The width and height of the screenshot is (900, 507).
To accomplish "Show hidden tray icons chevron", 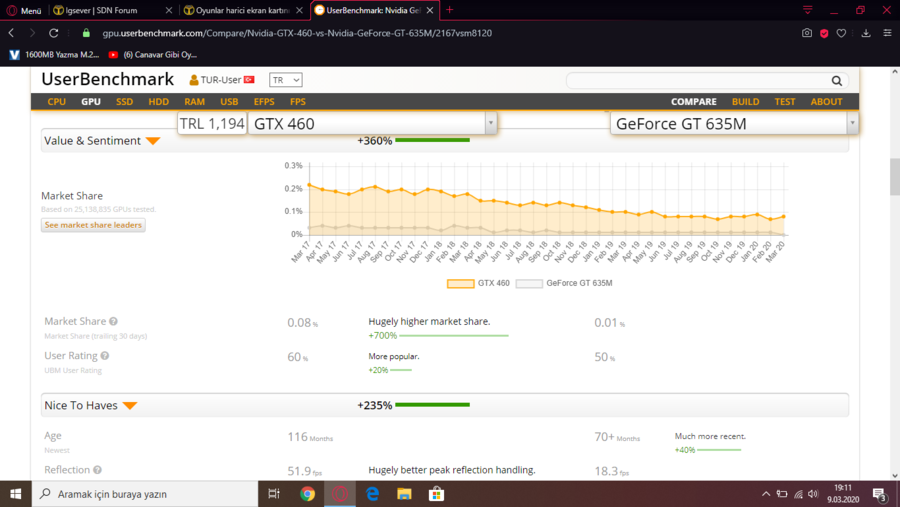I will tap(766, 494).
